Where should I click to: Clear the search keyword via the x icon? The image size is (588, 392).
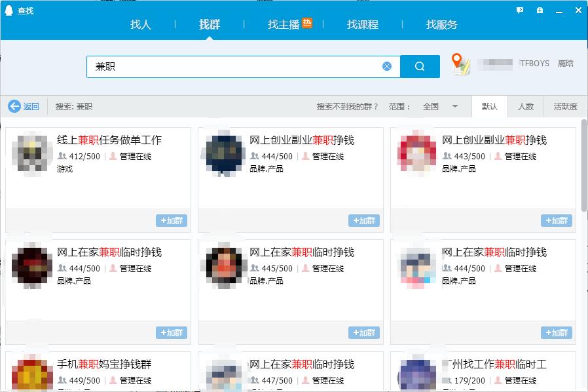point(386,66)
